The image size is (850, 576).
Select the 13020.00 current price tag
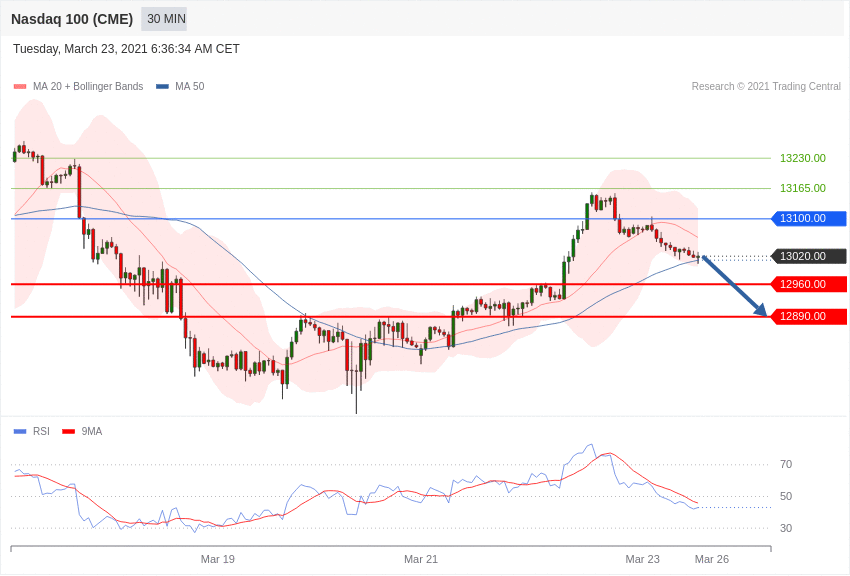tap(809, 256)
